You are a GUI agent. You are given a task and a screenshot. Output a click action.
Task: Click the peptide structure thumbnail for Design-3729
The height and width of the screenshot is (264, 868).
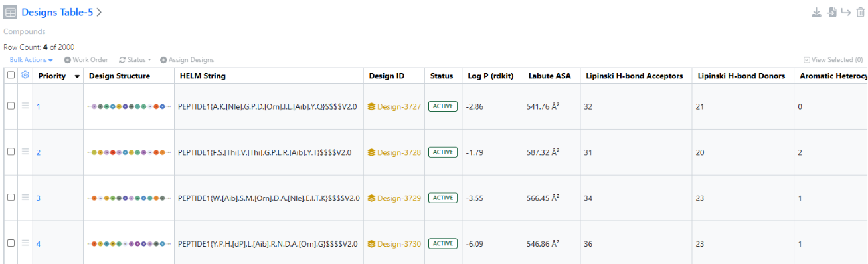tap(129, 198)
